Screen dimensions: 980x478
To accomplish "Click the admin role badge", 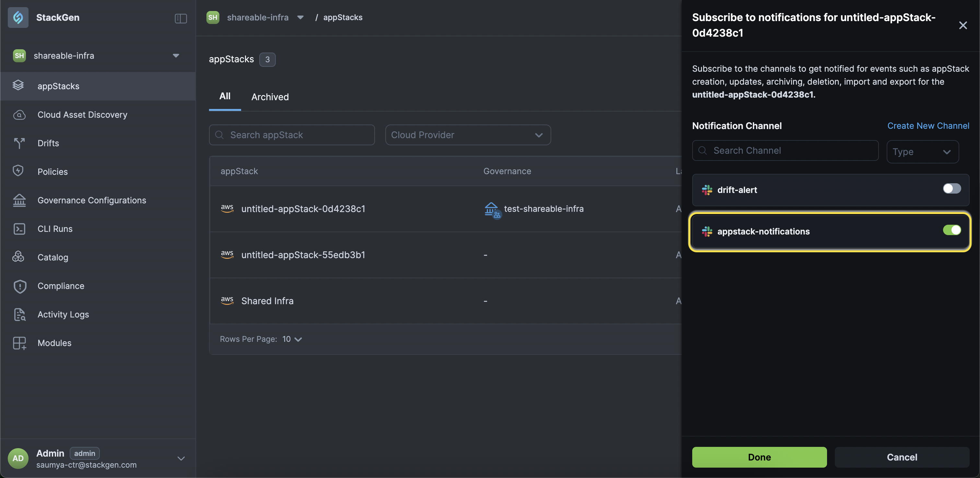I will (85, 453).
